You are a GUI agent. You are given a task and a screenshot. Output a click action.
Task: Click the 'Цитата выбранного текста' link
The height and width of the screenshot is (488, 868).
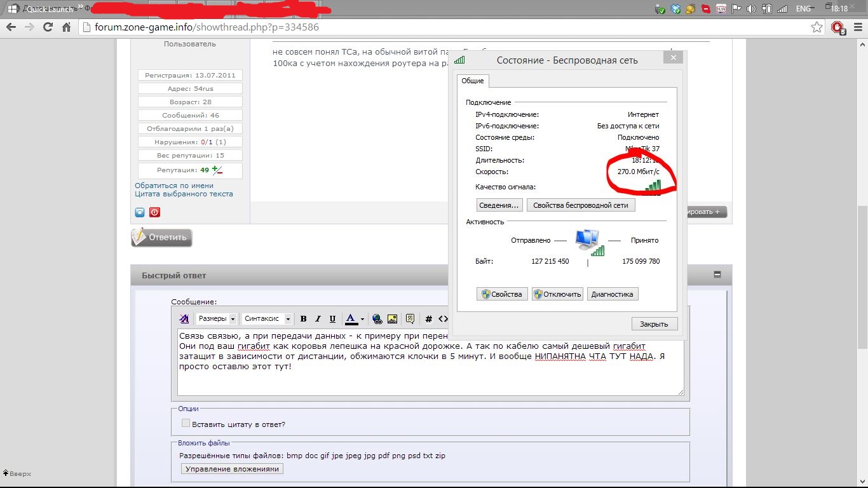click(184, 194)
